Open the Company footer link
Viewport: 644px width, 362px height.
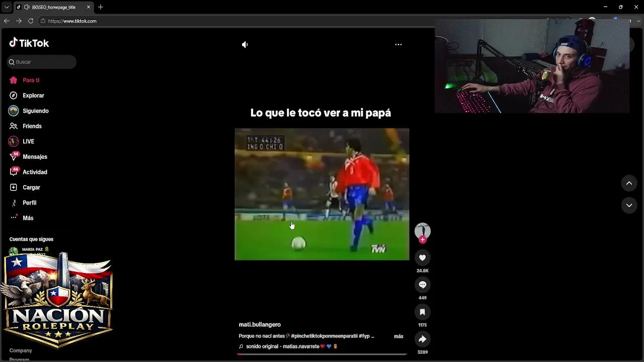pos(21,350)
